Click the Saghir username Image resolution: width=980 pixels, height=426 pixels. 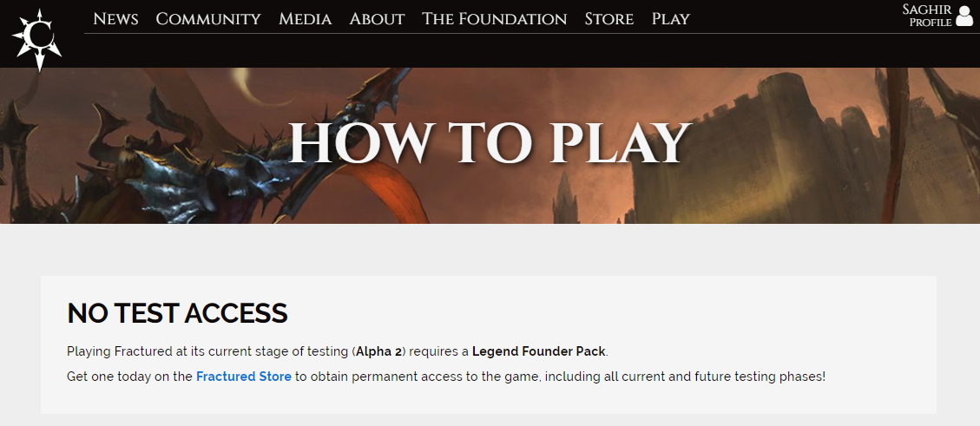point(927,10)
